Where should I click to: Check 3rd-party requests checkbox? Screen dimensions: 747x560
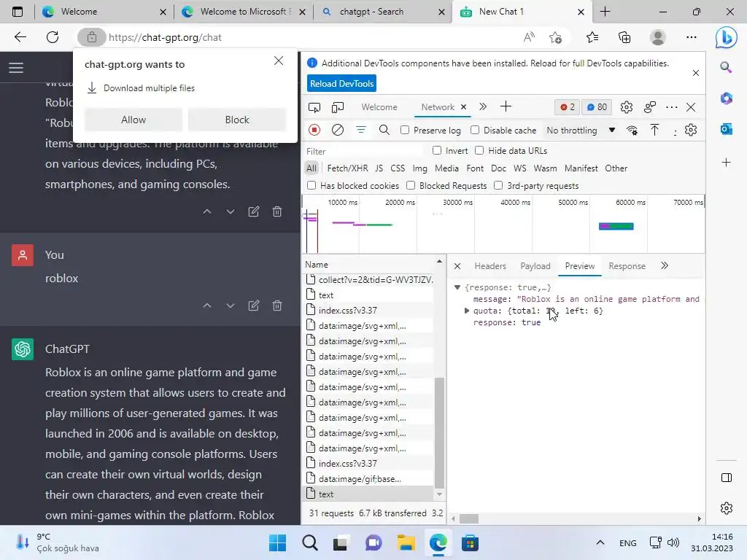[x=498, y=185]
